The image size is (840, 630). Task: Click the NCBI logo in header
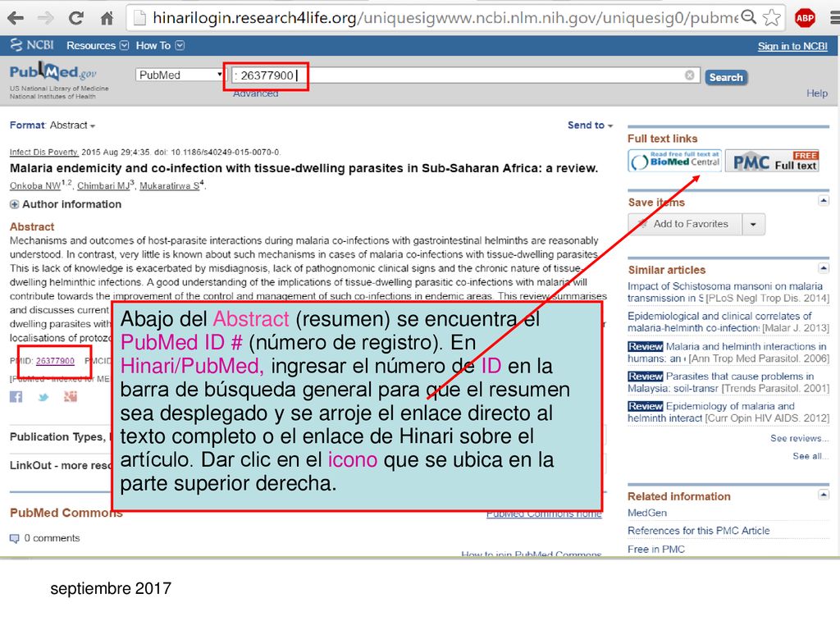pos(32,45)
